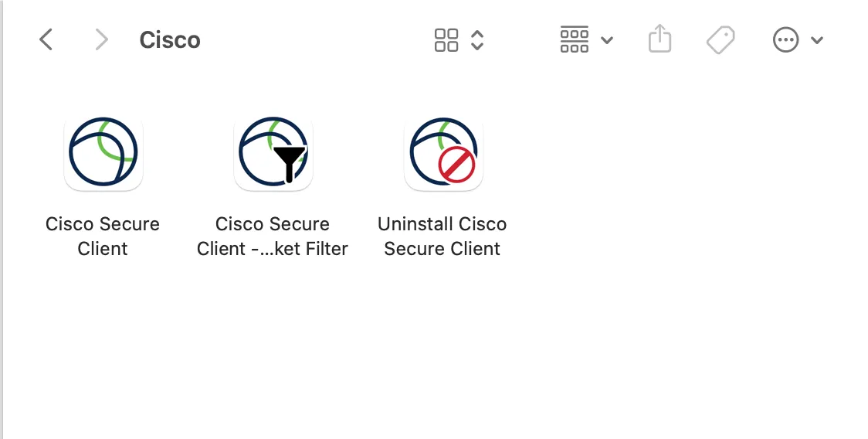Click the ellipsis more-actions button

point(785,40)
